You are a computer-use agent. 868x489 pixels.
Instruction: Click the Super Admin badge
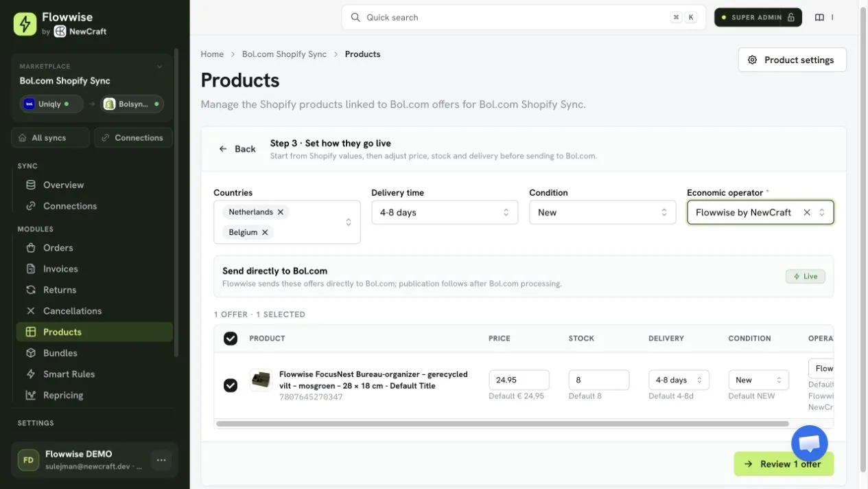pyautogui.click(x=758, y=18)
